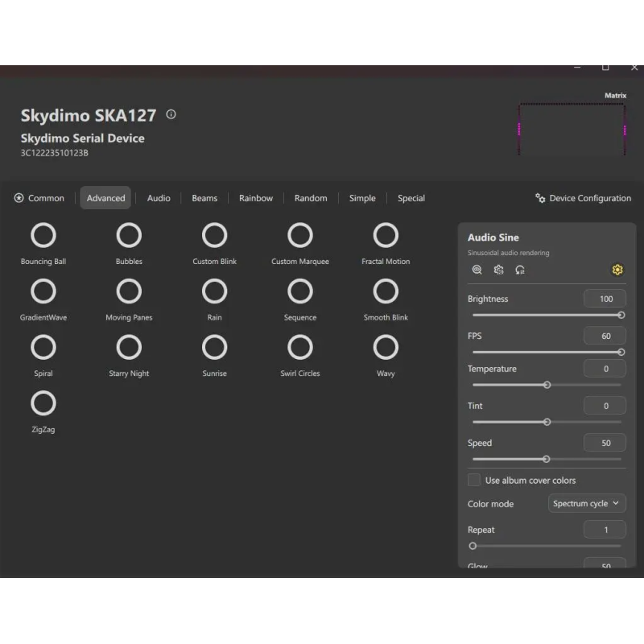The image size is (644, 644).
Task: Open the gear settings icon under Audio Sine
Action: click(x=498, y=270)
